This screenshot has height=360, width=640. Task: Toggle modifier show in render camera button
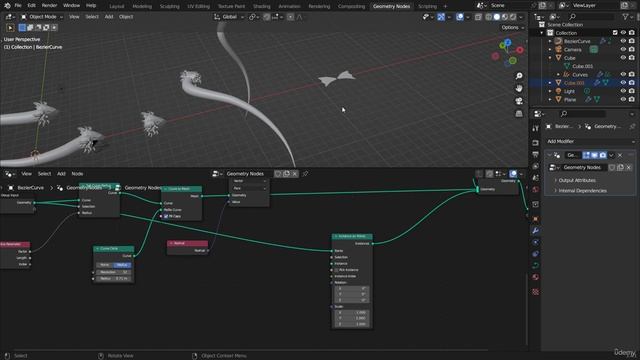602,156
